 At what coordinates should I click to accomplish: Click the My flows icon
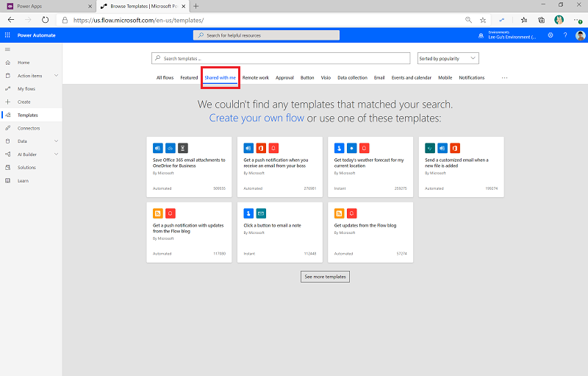pos(8,89)
